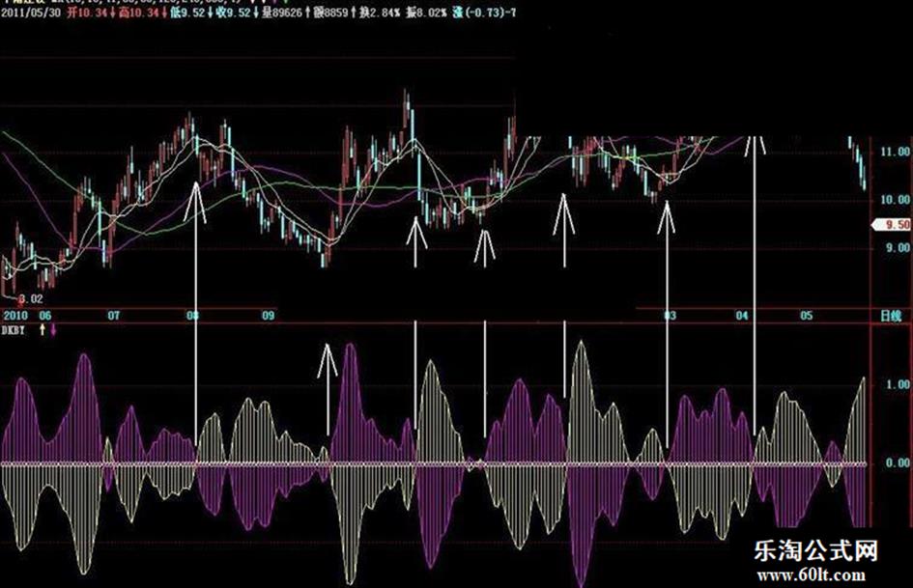Screen dimensions: 913x588
Task: Click the 日线 period label
Action: (891, 316)
